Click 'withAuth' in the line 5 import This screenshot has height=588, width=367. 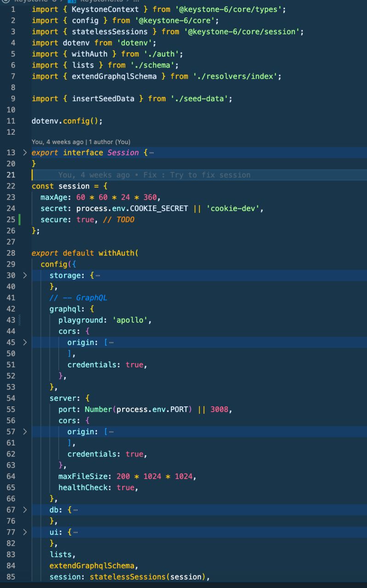90,54
